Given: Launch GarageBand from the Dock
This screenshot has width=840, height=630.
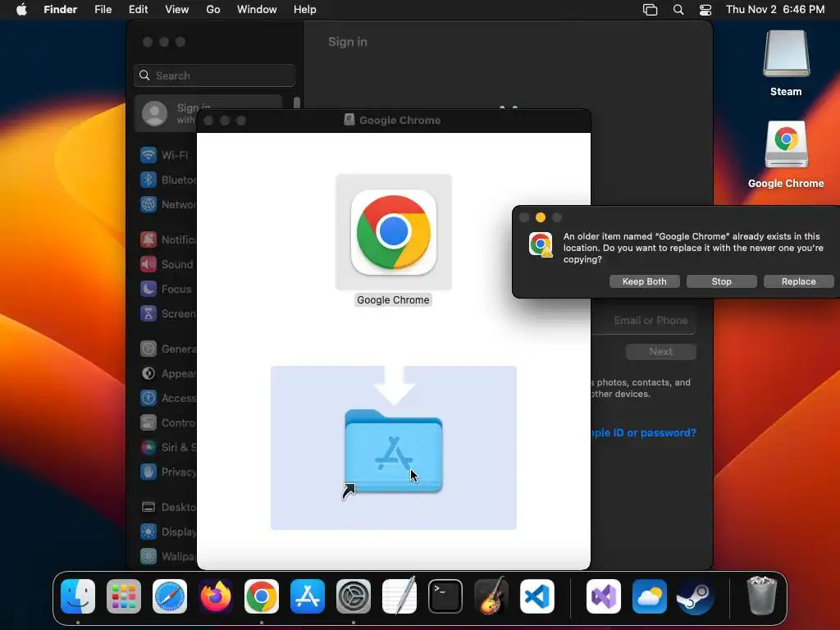Looking at the screenshot, I should 491,596.
